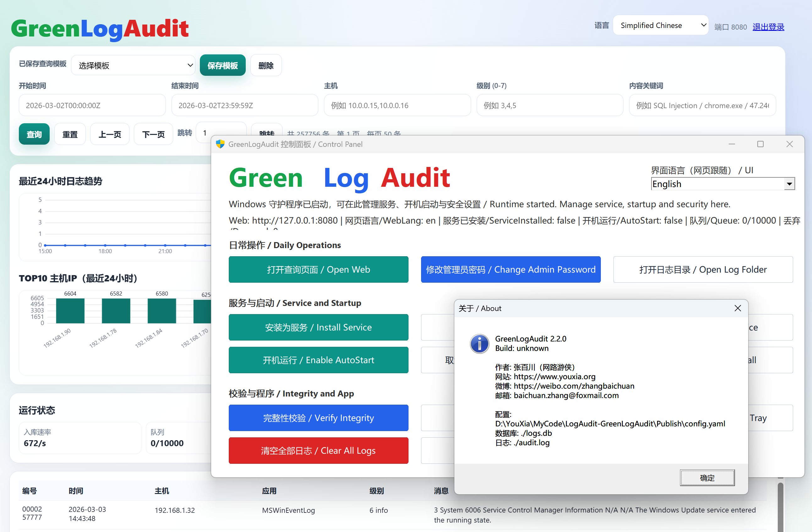Click the 保存模板 save template button

point(222,65)
